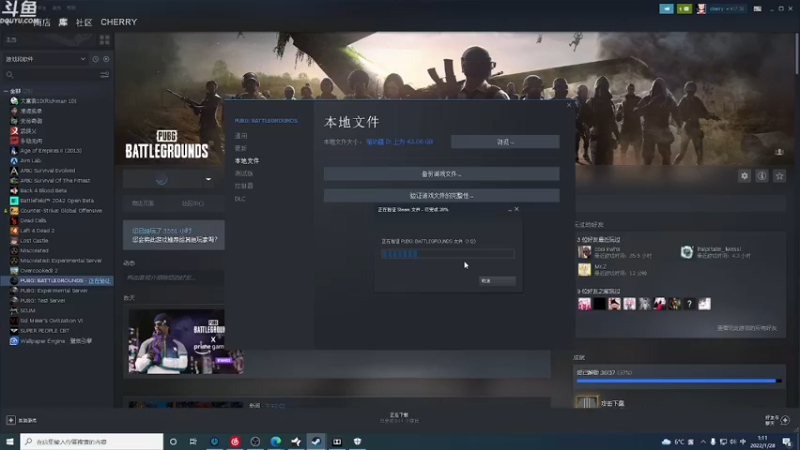Switch to 更新 updates properties tab

point(241,148)
